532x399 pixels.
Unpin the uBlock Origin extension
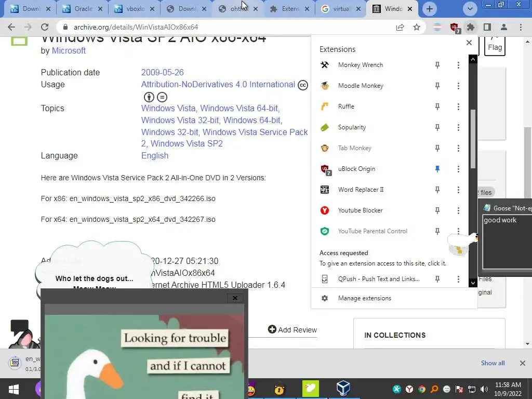437,169
